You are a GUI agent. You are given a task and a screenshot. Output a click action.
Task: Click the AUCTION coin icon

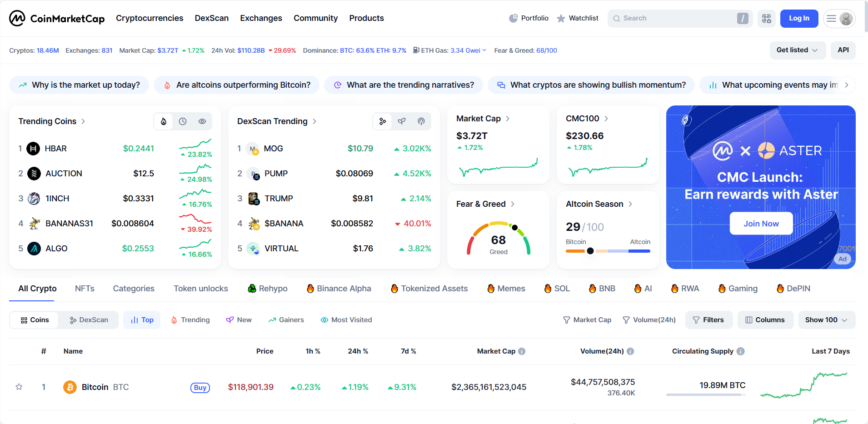(34, 174)
